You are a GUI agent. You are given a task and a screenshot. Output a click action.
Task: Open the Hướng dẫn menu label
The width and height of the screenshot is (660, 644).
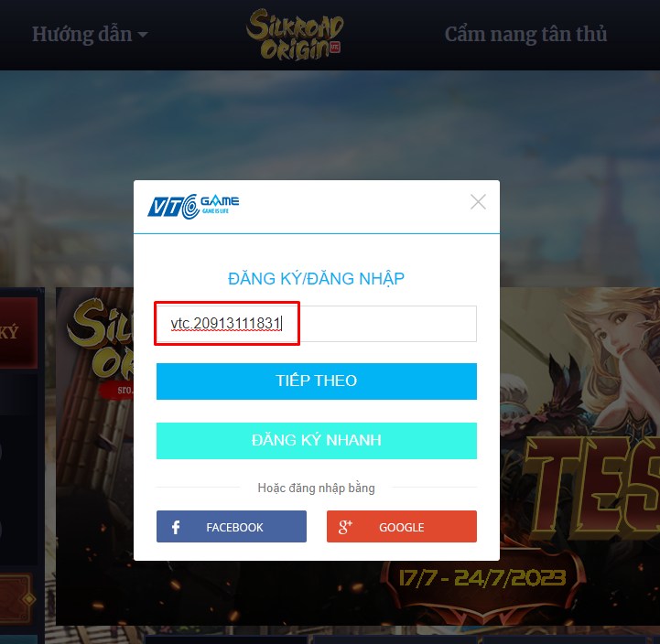click(82, 35)
